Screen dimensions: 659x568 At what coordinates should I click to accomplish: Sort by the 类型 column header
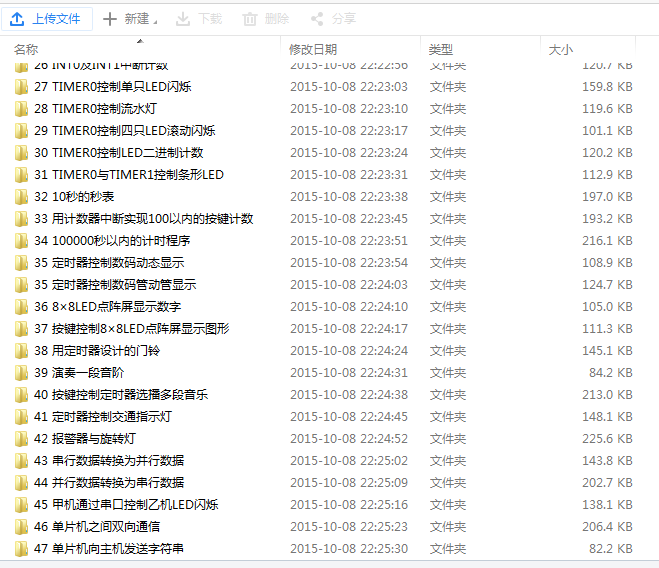click(441, 50)
